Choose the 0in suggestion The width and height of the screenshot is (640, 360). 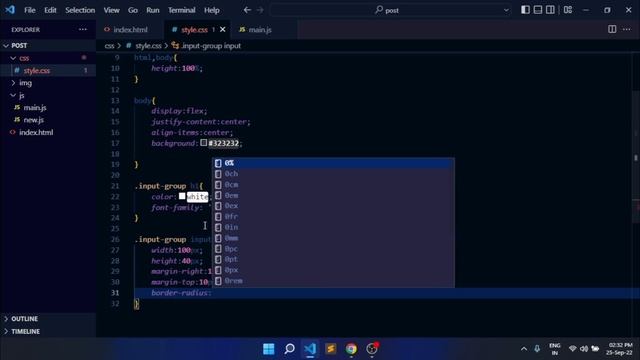333,227
